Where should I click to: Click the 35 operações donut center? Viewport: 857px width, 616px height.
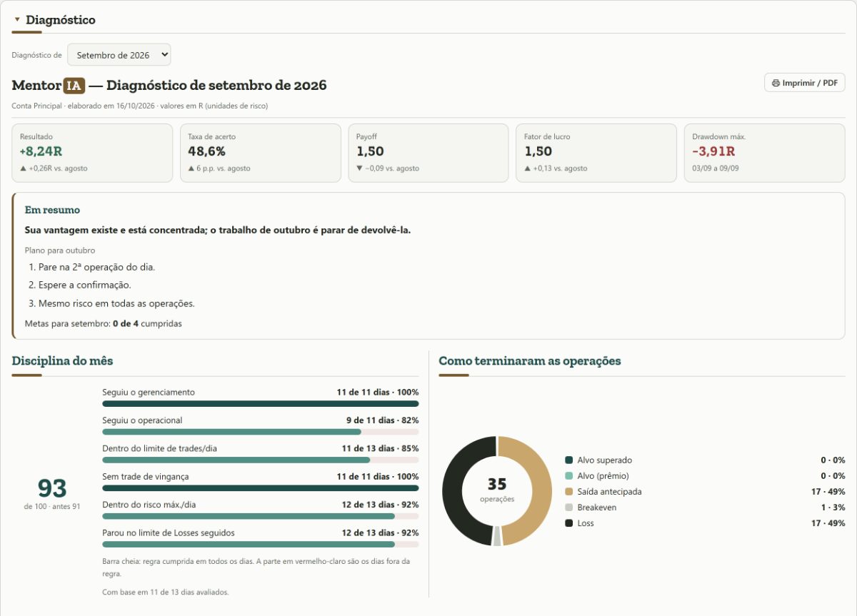[497, 490]
